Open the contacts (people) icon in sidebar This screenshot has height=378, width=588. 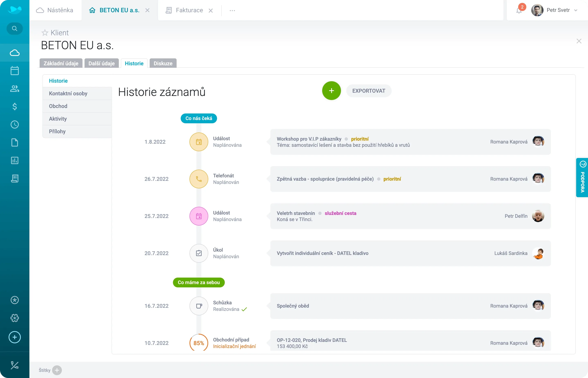point(14,89)
